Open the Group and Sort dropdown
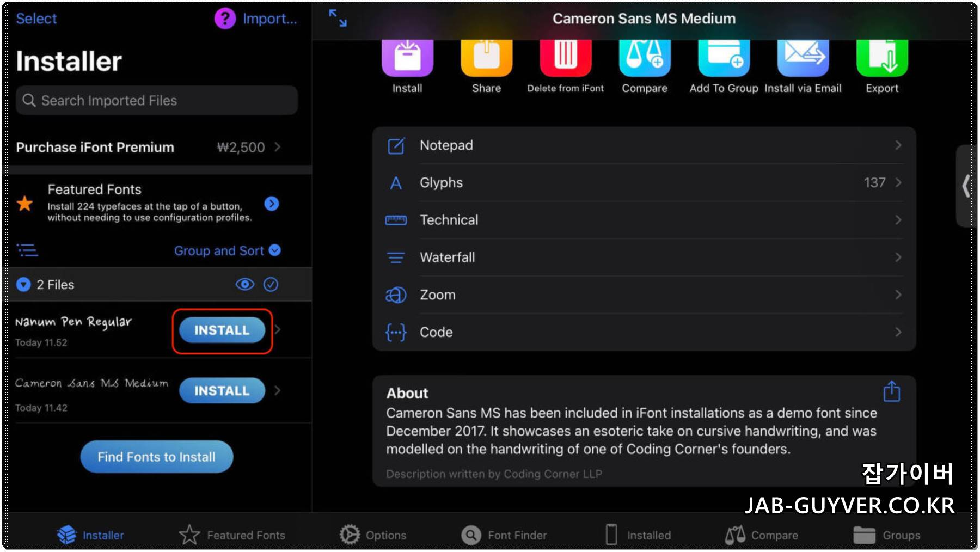 [228, 250]
